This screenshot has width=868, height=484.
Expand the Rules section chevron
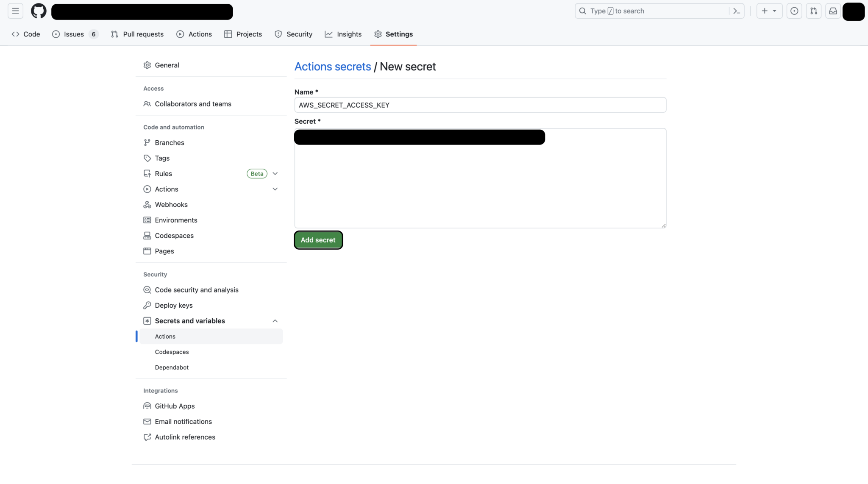275,173
